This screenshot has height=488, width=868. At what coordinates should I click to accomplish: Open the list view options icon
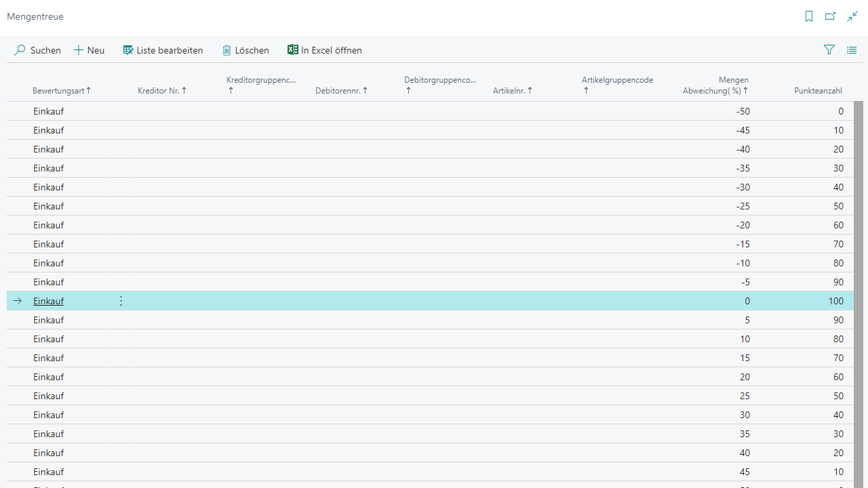(852, 49)
